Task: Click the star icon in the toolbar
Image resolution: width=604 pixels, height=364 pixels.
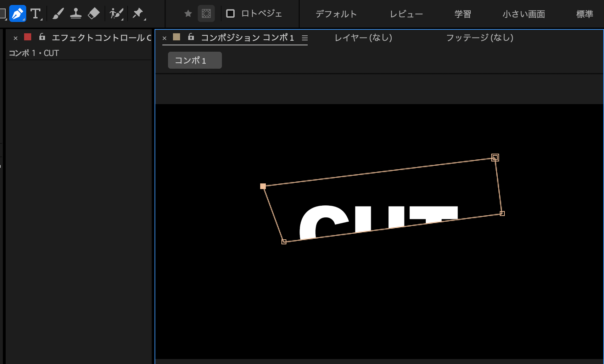Action: point(188,14)
